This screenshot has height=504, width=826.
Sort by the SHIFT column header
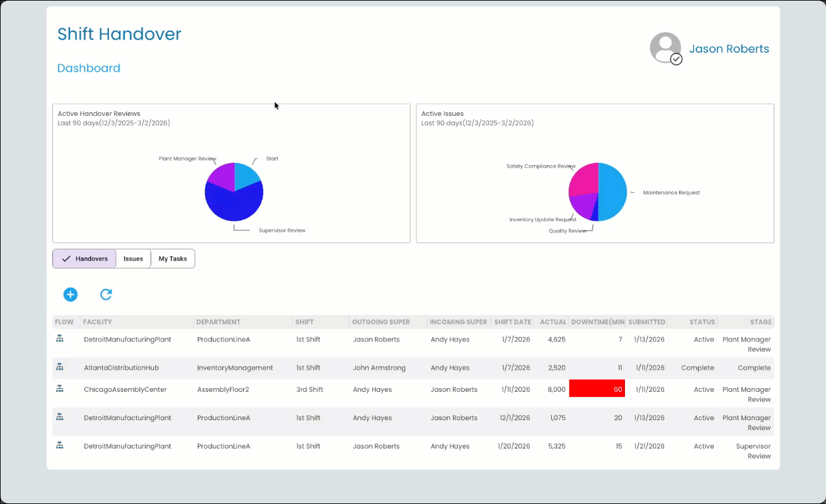pos(304,322)
